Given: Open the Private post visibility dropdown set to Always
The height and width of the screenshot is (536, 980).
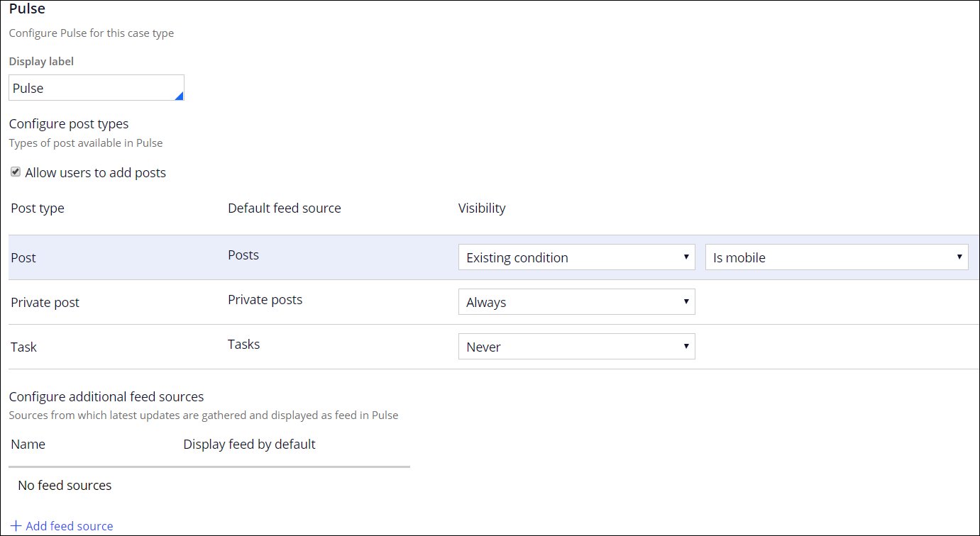Looking at the screenshot, I should (x=576, y=302).
